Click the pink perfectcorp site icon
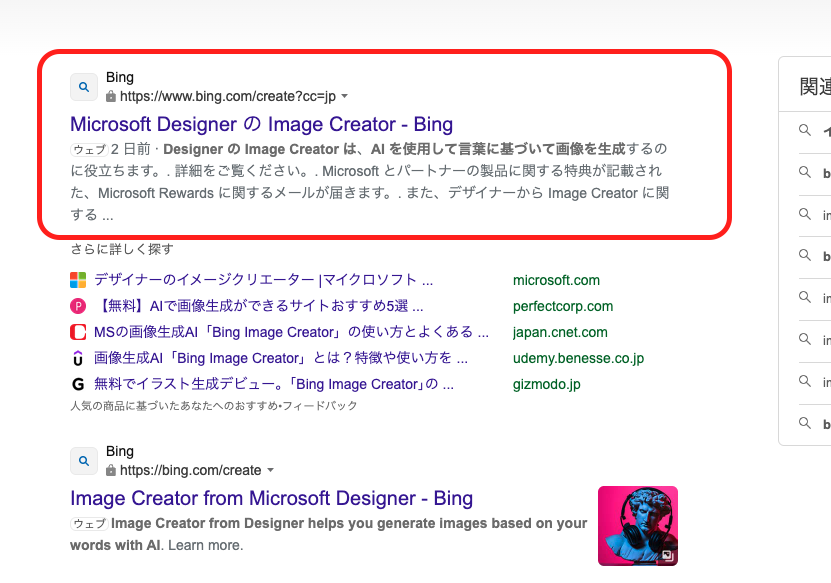This screenshot has height=583, width=831. tap(78, 306)
